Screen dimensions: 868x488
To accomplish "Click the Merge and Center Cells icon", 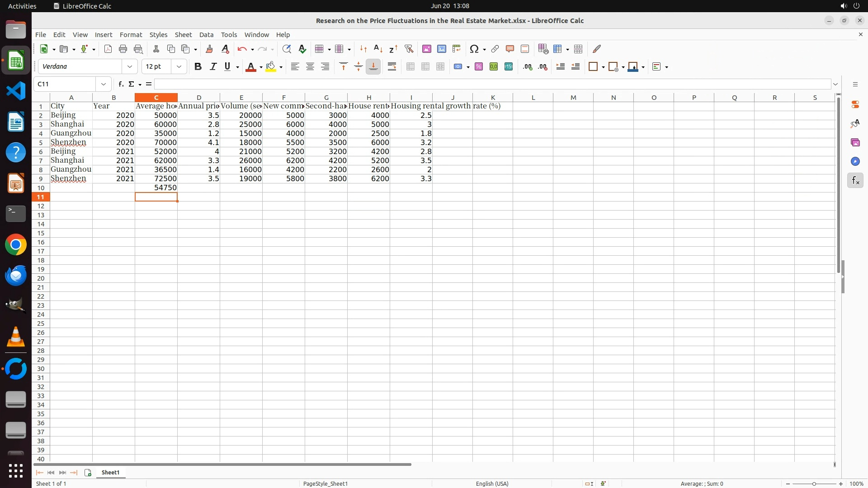I will point(410,67).
